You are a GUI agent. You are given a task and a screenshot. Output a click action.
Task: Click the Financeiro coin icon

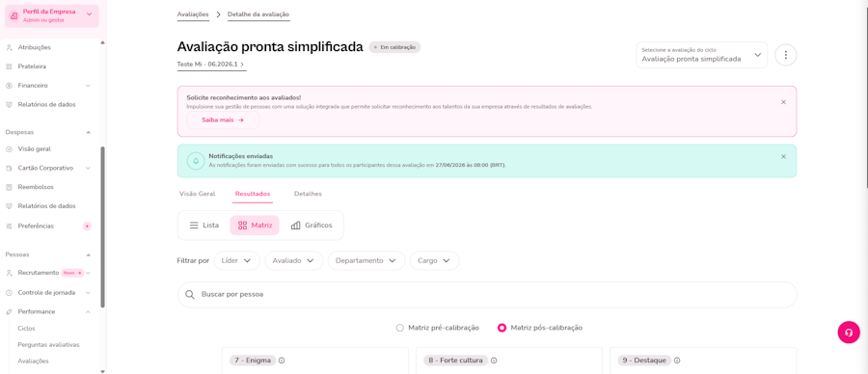click(x=9, y=86)
